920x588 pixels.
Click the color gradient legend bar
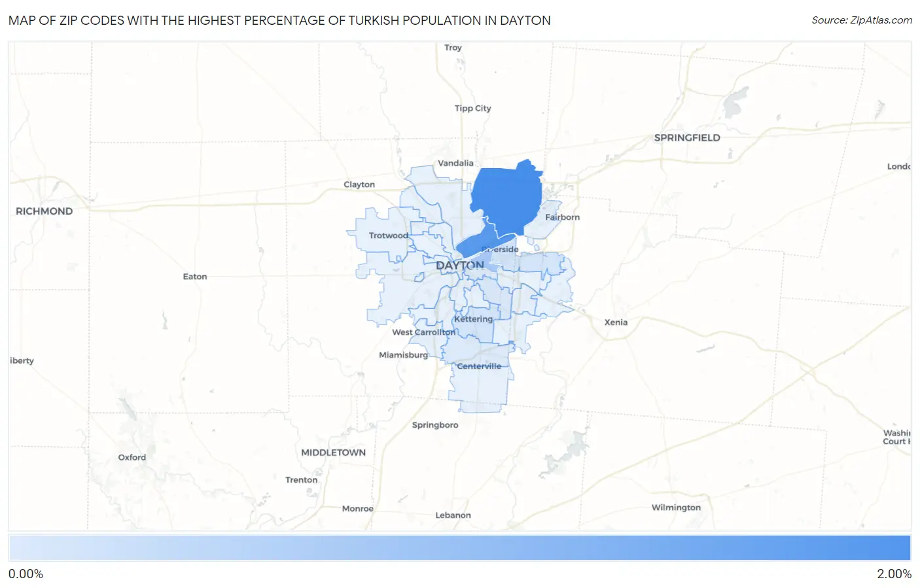[x=459, y=548]
